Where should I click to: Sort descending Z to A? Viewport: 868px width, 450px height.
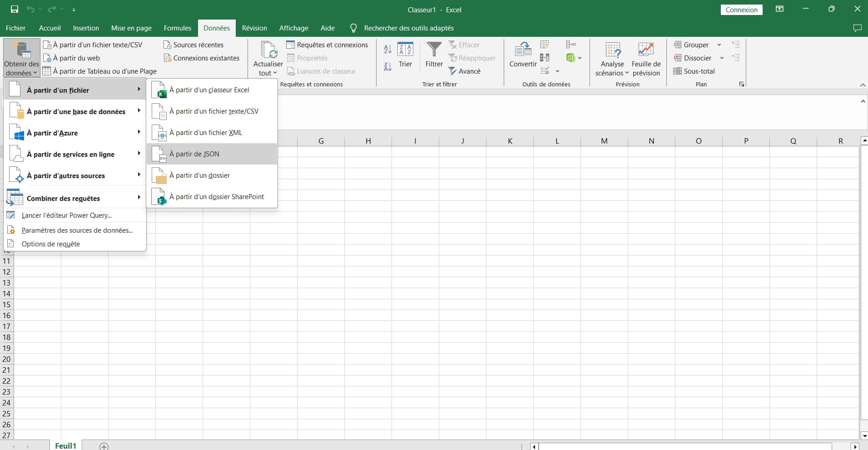pos(387,67)
